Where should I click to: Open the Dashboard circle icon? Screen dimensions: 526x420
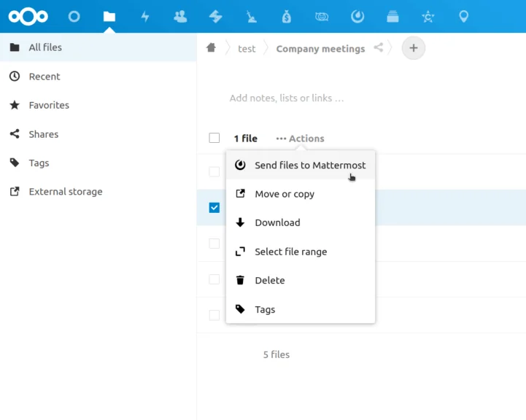(x=74, y=17)
